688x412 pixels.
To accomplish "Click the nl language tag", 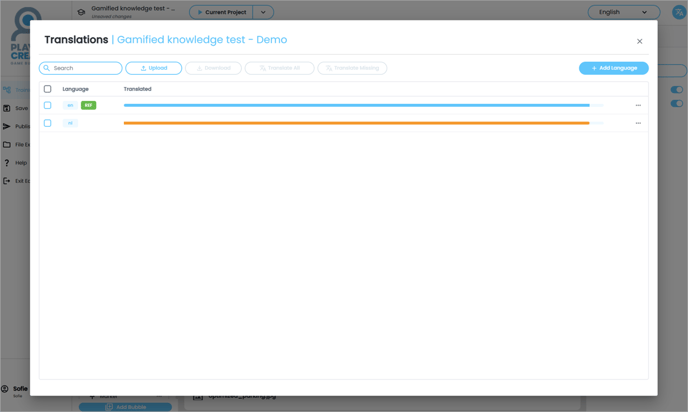I will [x=70, y=123].
